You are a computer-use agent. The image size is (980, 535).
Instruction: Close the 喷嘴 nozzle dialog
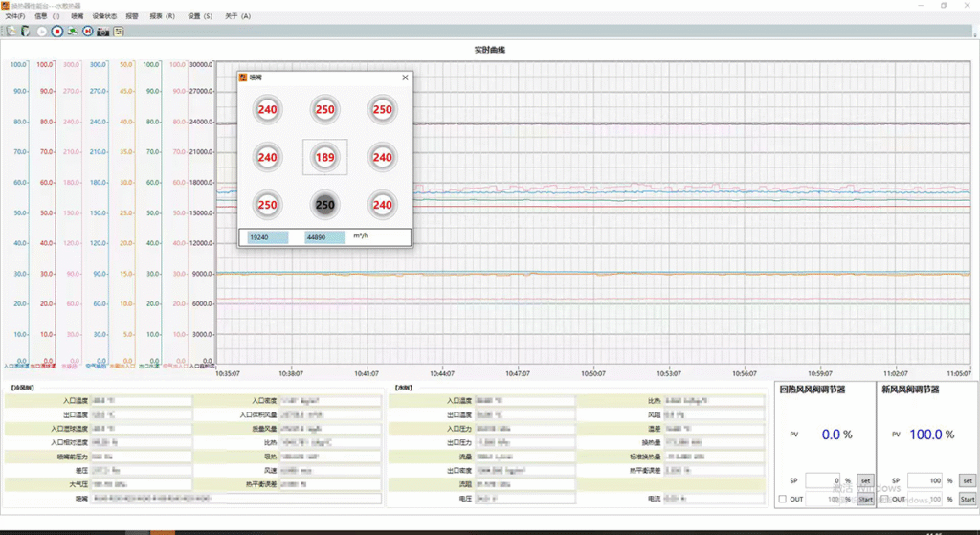point(405,78)
